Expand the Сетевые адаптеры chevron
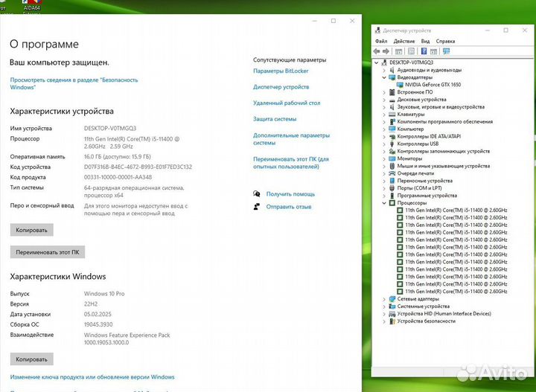This screenshot has height=392, width=536. [x=384, y=299]
